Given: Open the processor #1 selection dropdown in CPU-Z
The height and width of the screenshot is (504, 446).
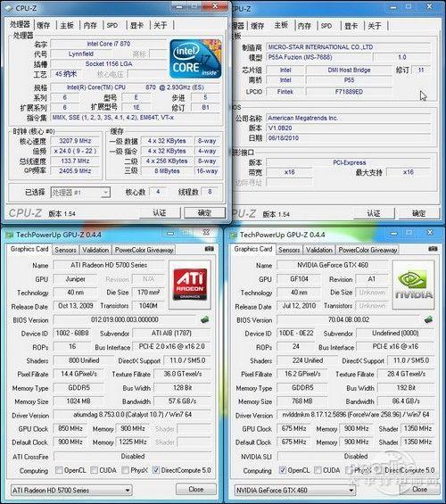Looking at the screenshot, I should [x=80, y=193].
